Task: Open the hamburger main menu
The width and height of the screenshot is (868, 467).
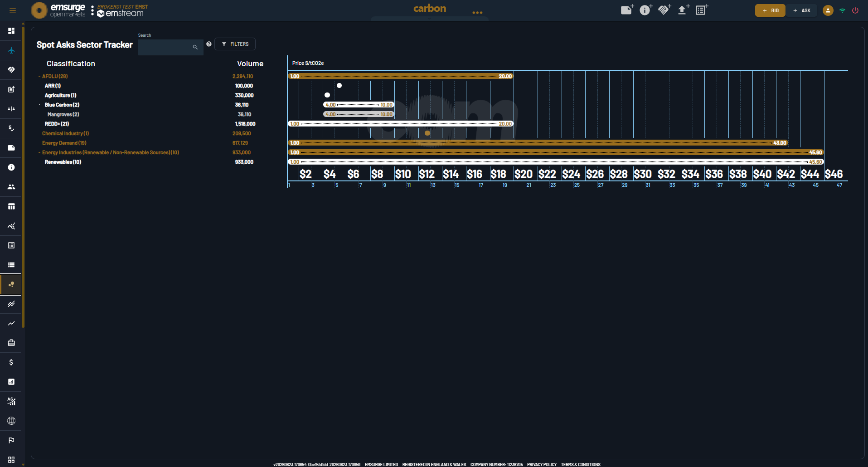Action: 13,10
